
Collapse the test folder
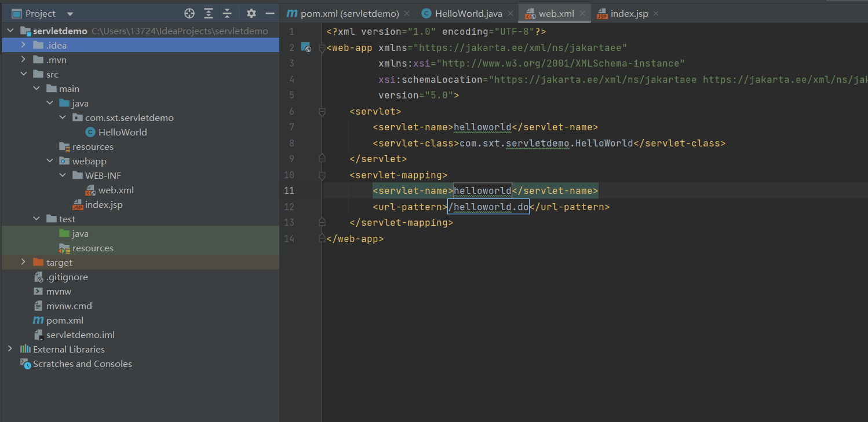tap(36, 219)
